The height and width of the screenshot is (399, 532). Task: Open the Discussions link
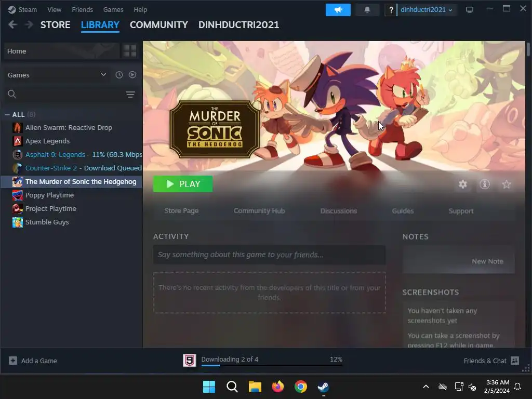pyautogui.click(x=339, y=211)
